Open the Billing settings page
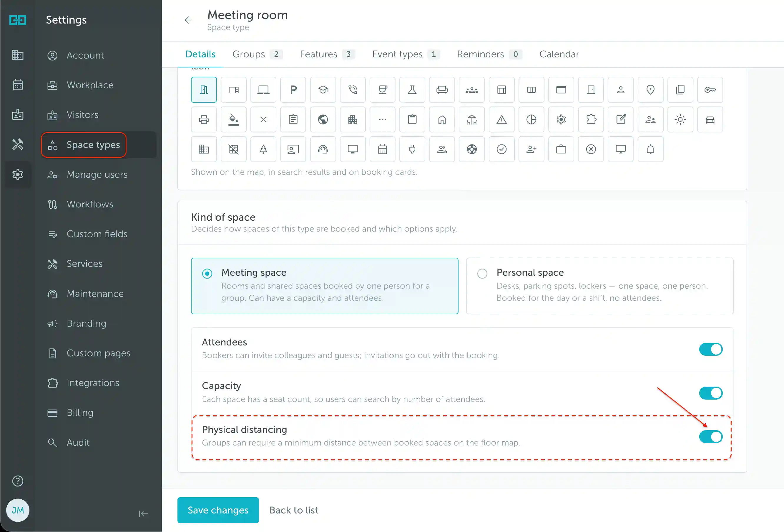 click(x=99, y=413)
